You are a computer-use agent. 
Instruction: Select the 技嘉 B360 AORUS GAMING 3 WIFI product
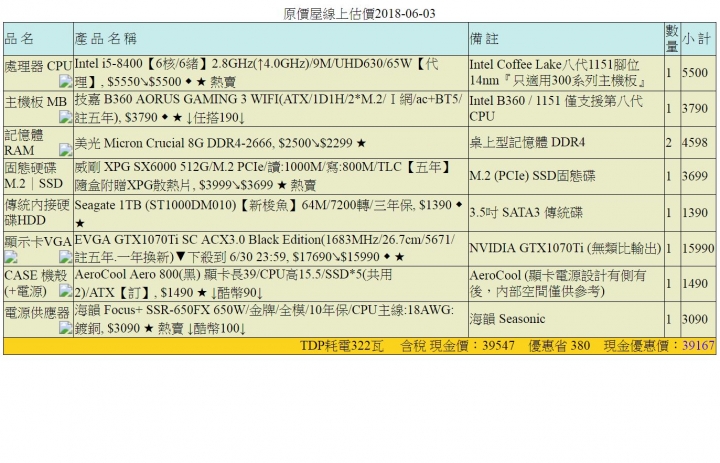tap(268, 108)
